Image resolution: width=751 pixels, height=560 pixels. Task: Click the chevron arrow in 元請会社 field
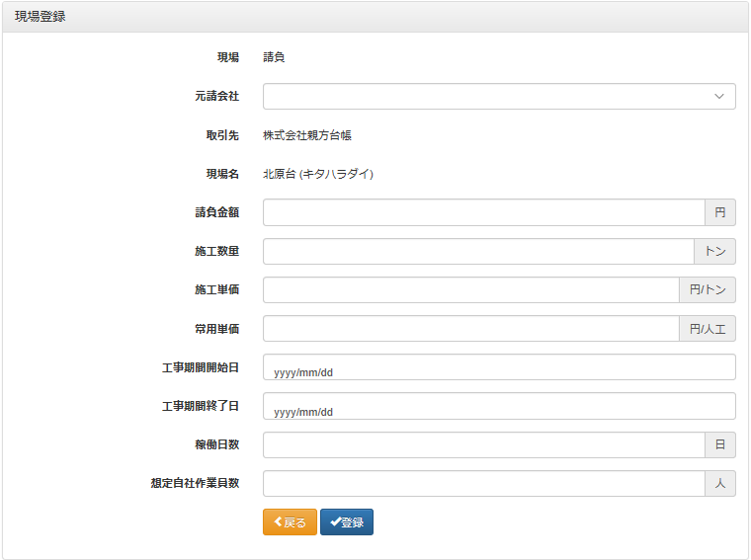point(719,96)
